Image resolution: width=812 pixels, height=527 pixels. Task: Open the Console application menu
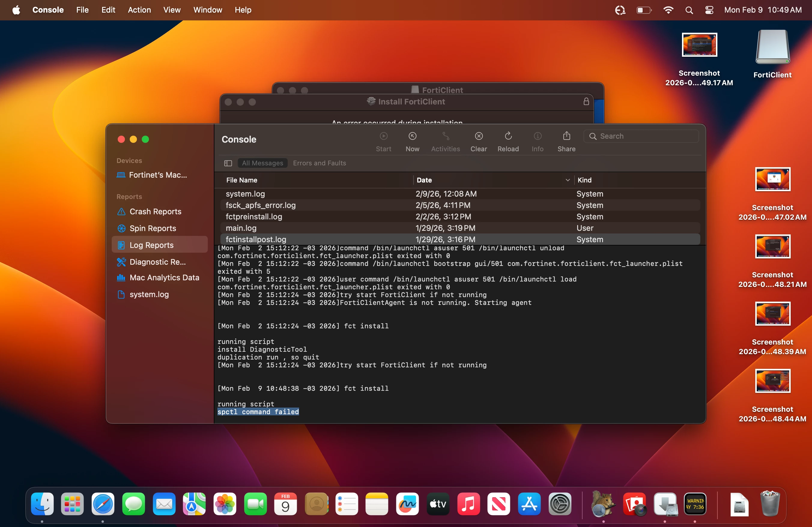pos(48,10)
